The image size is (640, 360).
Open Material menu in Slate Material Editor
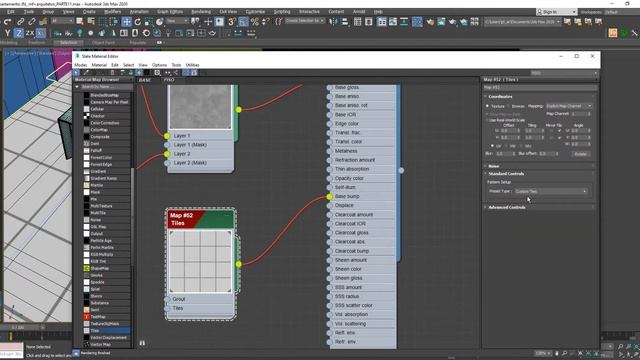tap(99, 65)
